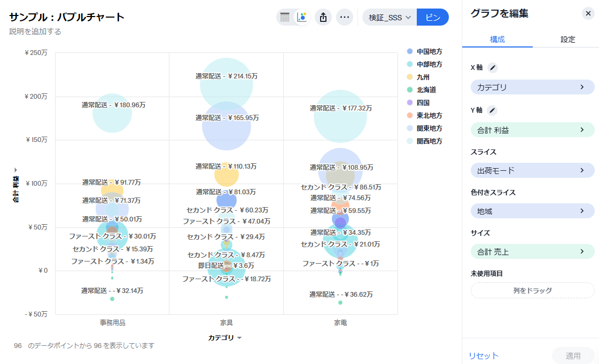The height and width of the screenshot is (364, 599).
Task: Edit the X 軸 pencil icon
Action: click(x=493, y=67)
